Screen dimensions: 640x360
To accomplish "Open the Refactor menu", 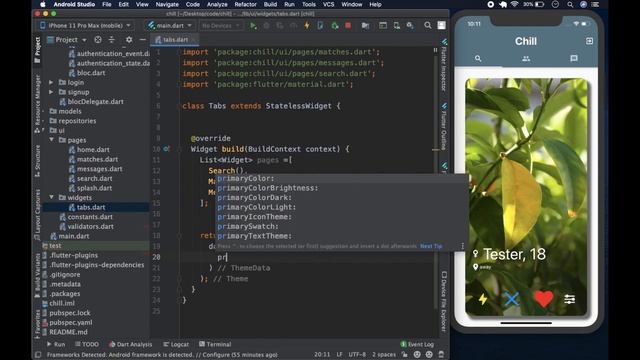I will 245,4.
